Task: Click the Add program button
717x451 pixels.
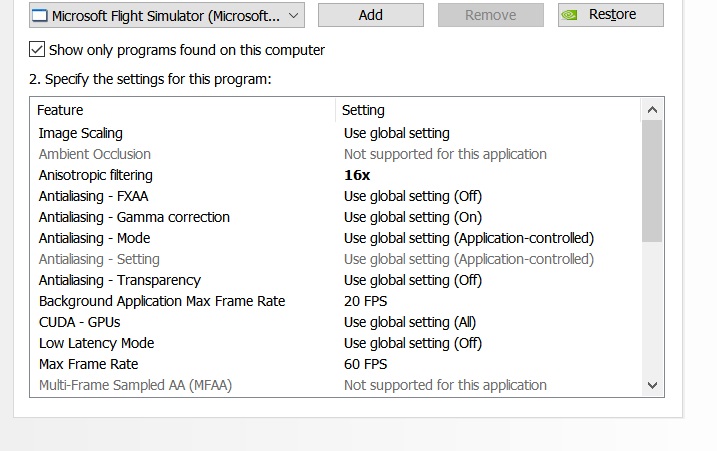Action: [371, 15]
